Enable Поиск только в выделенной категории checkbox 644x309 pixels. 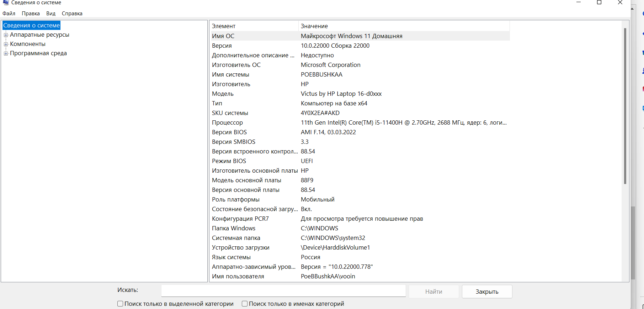120,304
